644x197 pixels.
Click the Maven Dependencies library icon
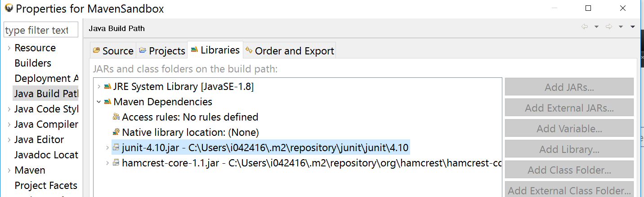point(107,102)
